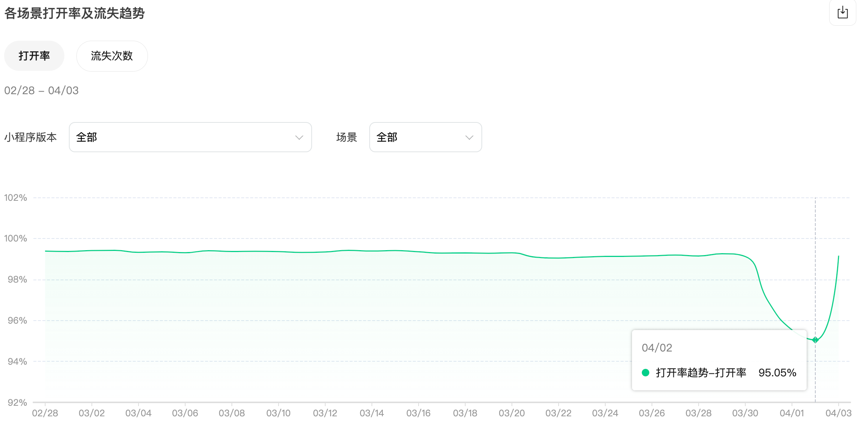This screenshot has width=868, height=431.
Task: Click the 95.05% value in tooltip
Action: pos(777,373)
